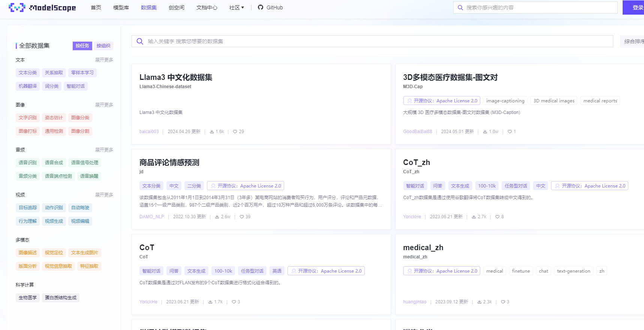Click download icon on CoT_zh card
The width and height of the screenshot is (644, 330).
pyautogui.click(x=474, y=217)
